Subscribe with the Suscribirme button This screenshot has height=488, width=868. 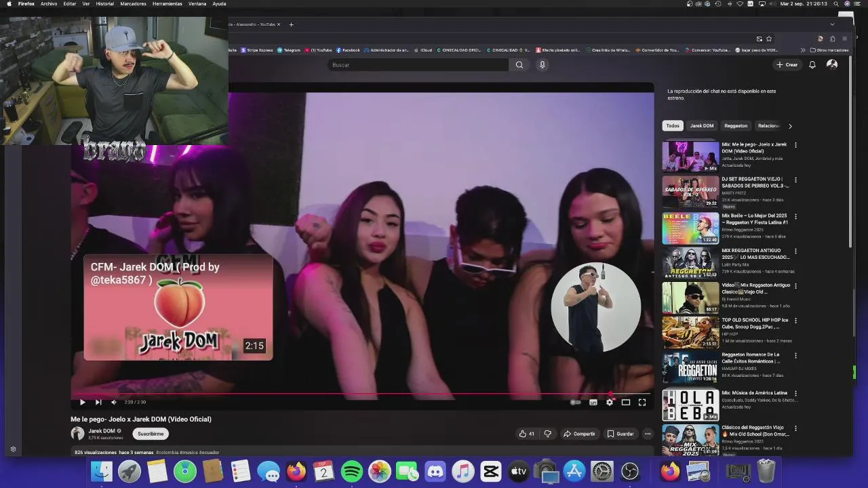click(151, 434)
